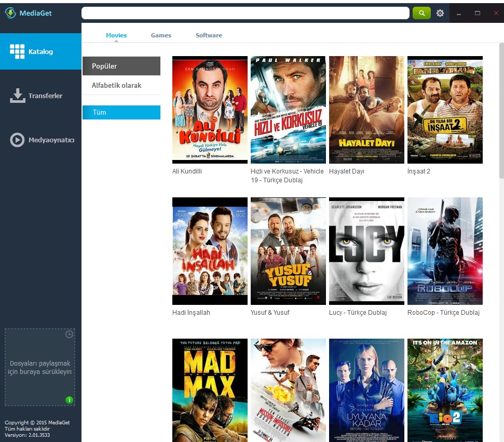Open the RoboCop movie poster

click(x=445, y=251)
